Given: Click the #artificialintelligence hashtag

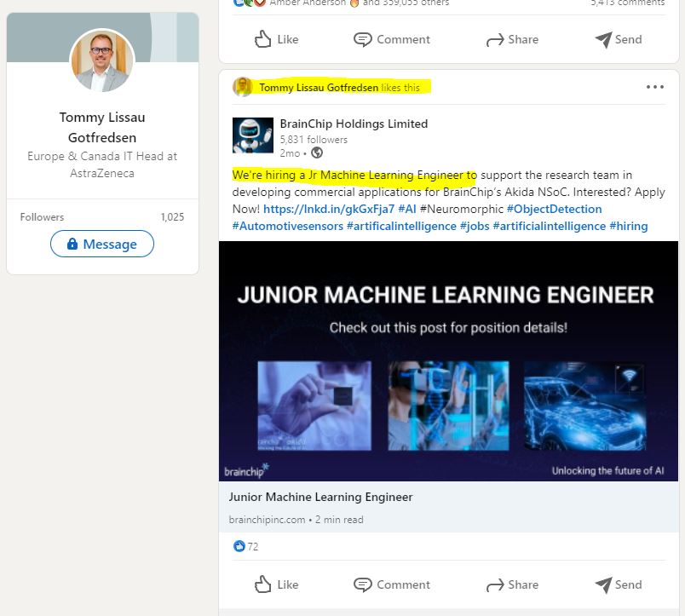Looking at the screenshot, I should [x=550, y=226].
